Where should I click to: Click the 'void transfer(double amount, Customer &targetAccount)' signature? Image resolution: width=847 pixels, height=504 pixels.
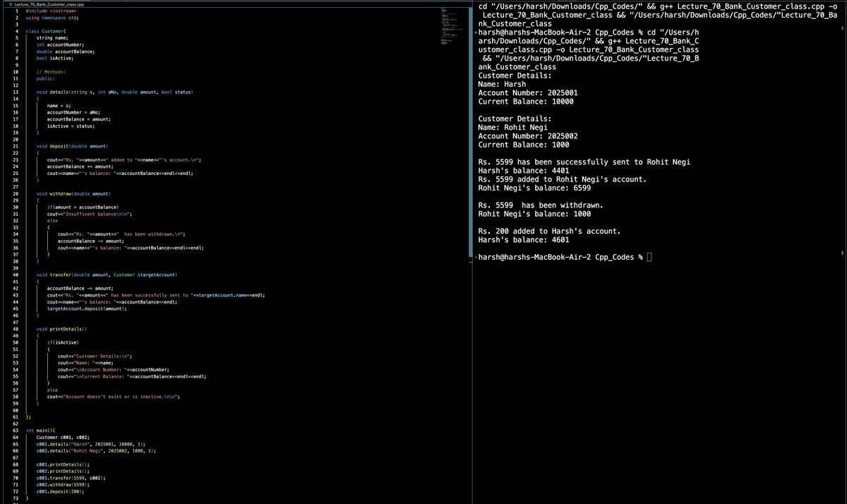pyautogui.click(x=107, y=275)
